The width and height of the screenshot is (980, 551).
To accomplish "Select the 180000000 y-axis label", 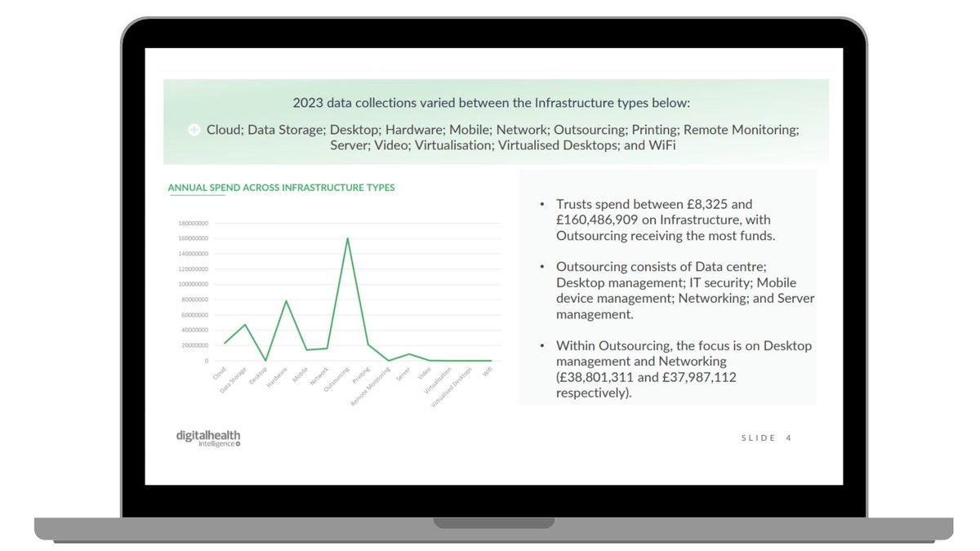I will [193, 223].
